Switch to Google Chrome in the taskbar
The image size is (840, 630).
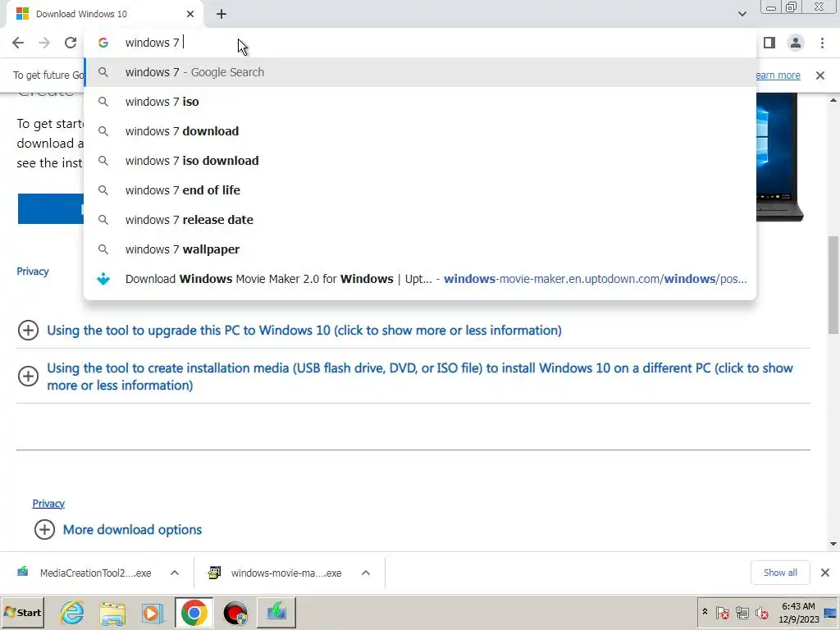[194, 613]
